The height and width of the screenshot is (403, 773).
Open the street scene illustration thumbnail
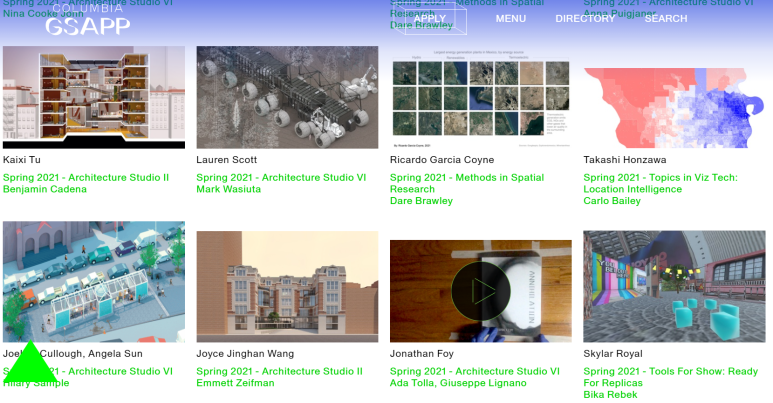pyautogui.click(x=94, y=282)
